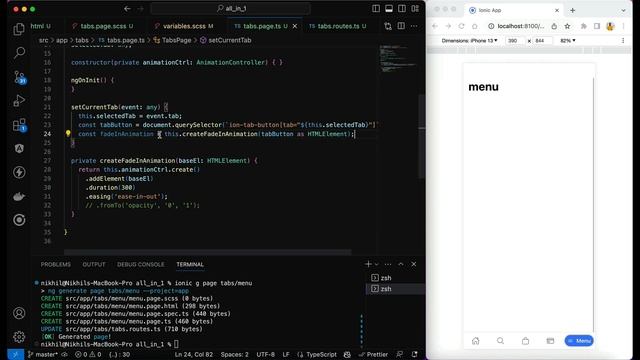Image resolution: width=640 pixels, height=360 pixels.
Task: Open the Explorer view in activity bar
Action: (x=19, y=29)
